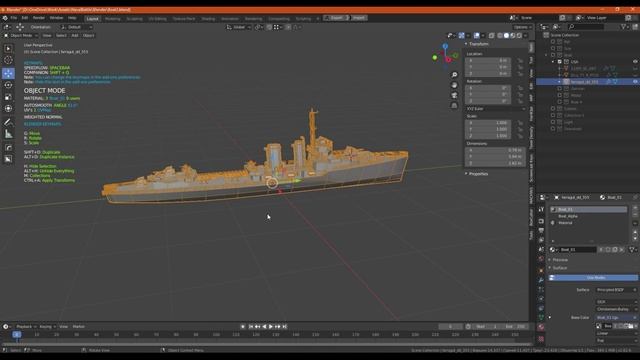This screenshot has width=640, height=360.
Task: Click the timeline current frame marker
Action: point(17,334)
